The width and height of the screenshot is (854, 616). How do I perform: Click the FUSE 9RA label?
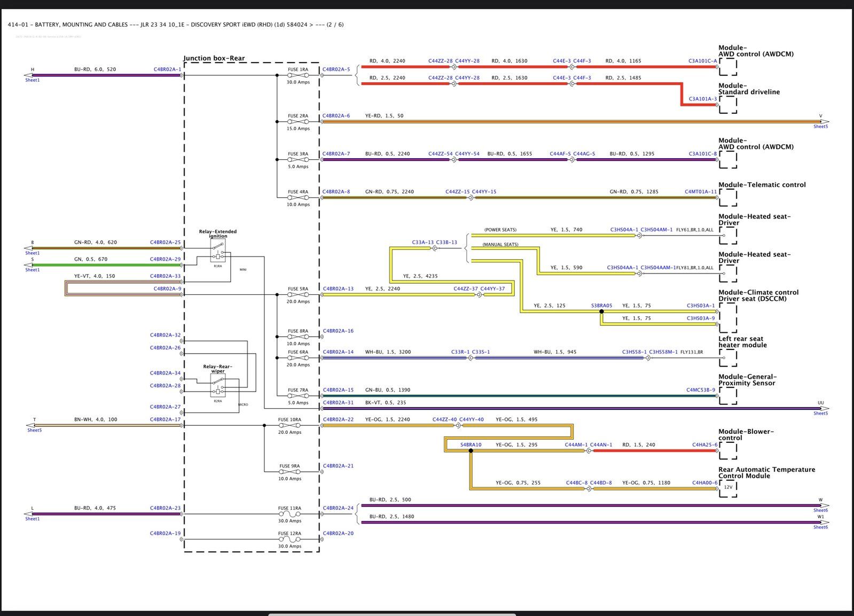289,466
